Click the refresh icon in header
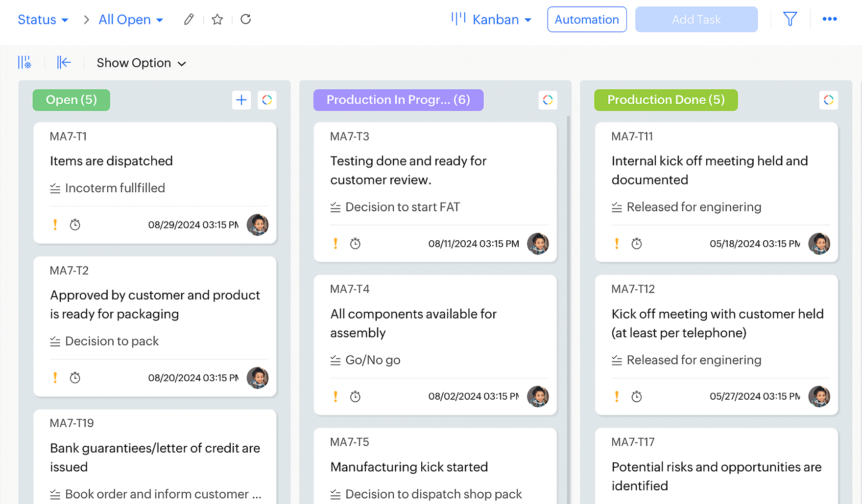The image size is (862, 504). click(246, 20)
